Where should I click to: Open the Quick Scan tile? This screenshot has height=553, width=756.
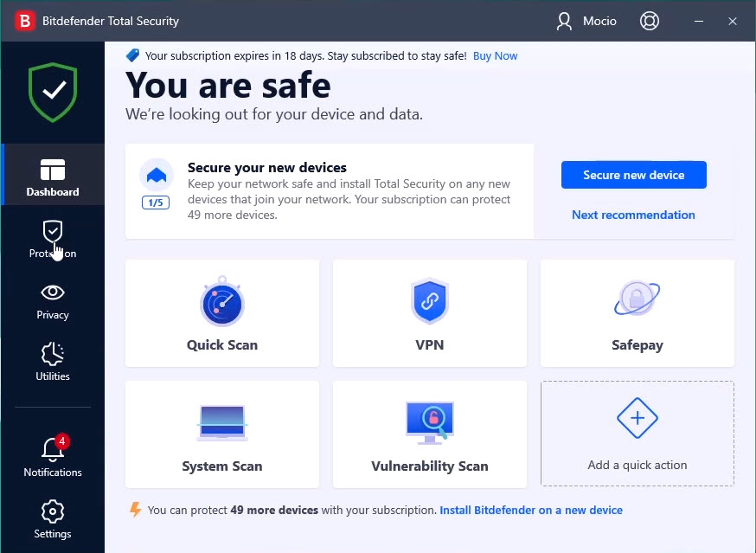point(222,313)
